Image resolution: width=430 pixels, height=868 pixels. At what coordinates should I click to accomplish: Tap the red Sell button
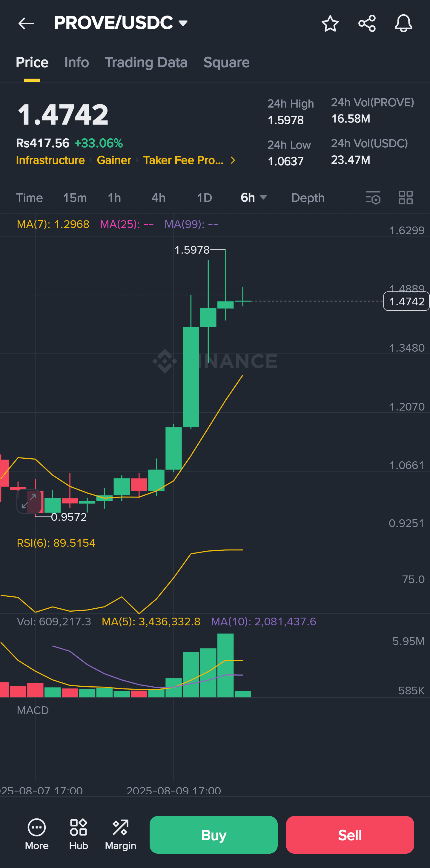(x=350, y=835)
